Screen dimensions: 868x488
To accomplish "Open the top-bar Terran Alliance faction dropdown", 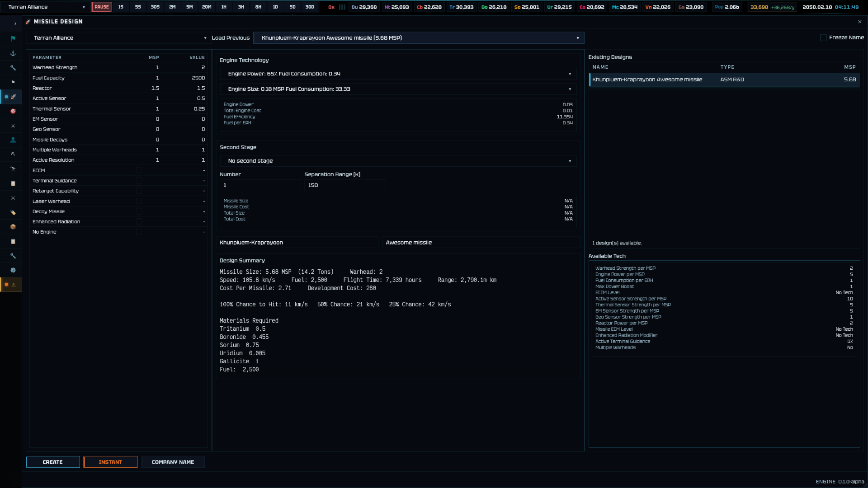I will coord(46,7).
